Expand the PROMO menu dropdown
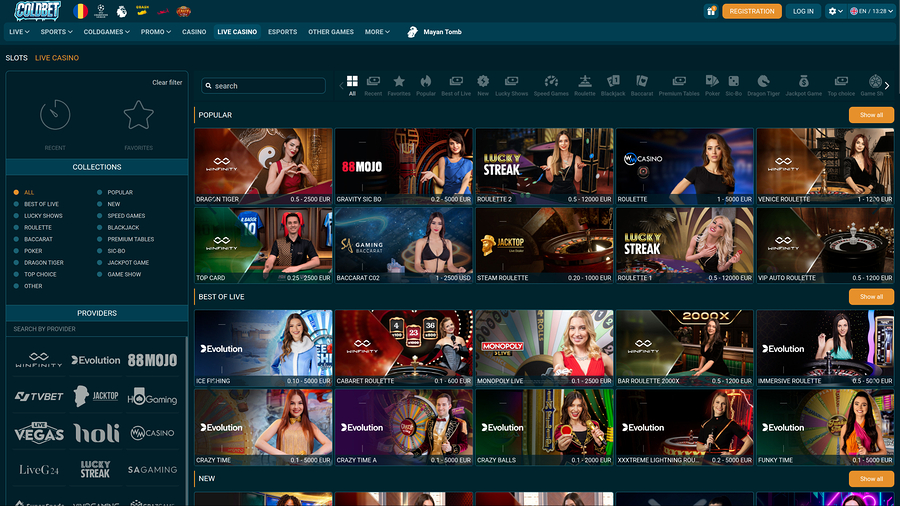The image size is (900, 506). (156, 32)
